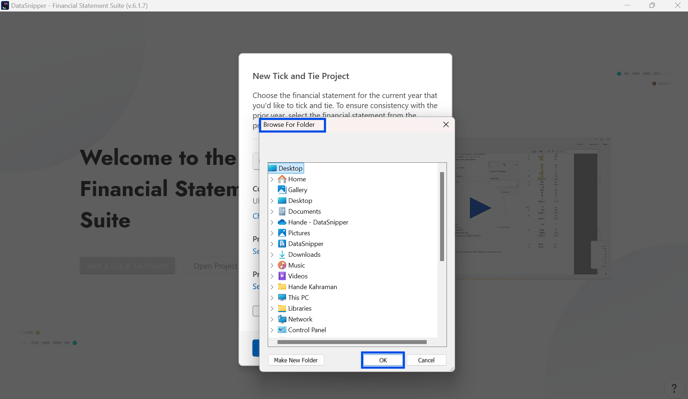Click the Hande - DataSnipper cloud icon
The width and height of the screenshot is (688, 399).
click(x=282, y=222)
